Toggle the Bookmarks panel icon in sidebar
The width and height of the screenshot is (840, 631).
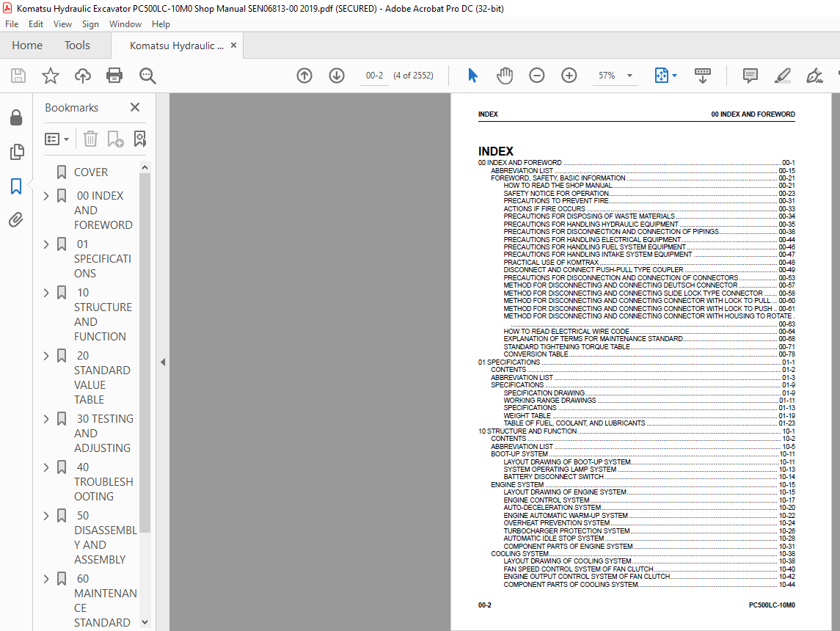coord(16,186)
